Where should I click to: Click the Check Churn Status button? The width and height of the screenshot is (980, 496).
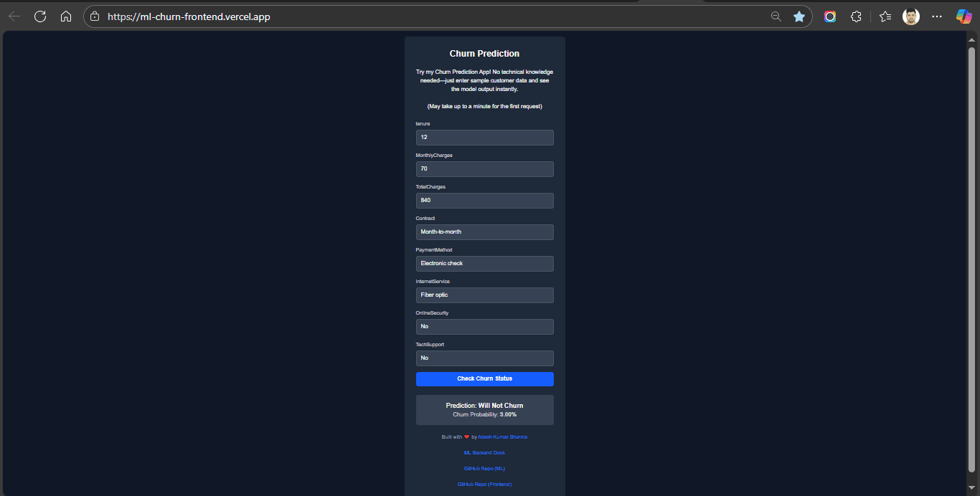(485, 379)
